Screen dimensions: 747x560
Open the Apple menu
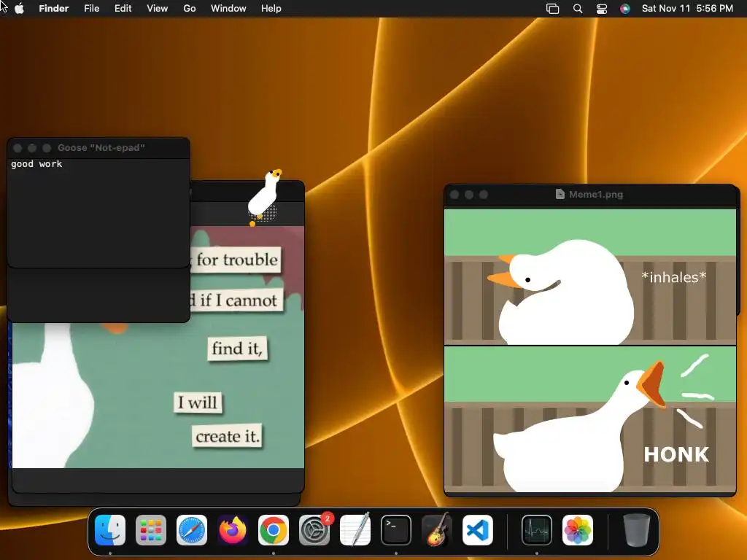pos(20,9)
